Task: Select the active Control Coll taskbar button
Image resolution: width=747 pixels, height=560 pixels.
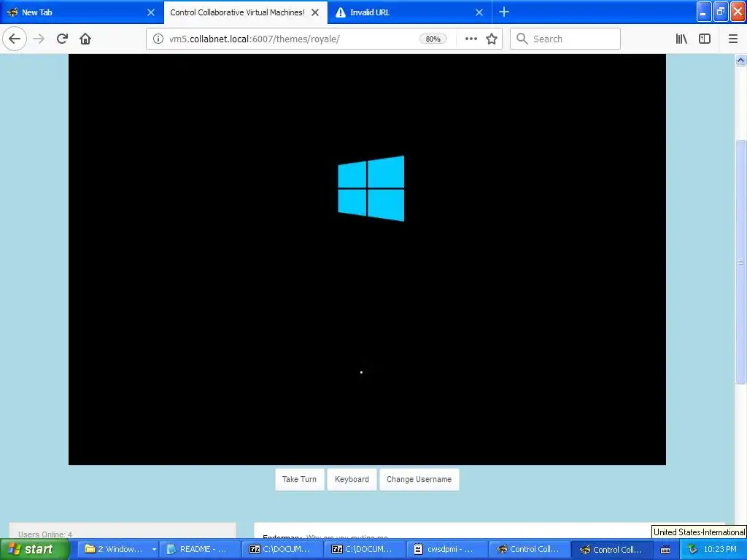Action: [x=612, y=549]
